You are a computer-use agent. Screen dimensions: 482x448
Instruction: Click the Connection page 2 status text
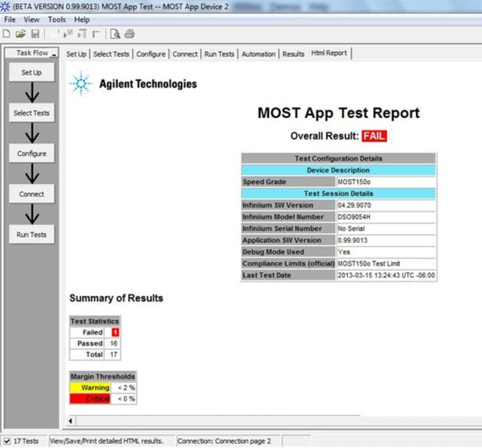coord(224,441)
